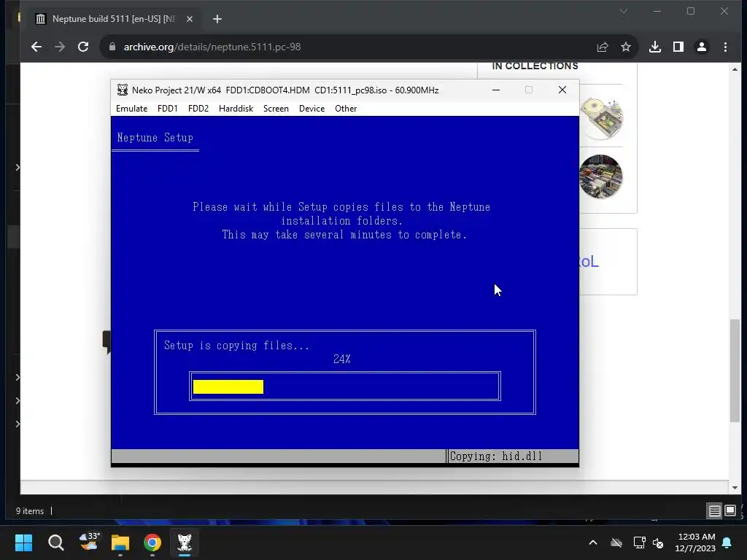The height and width of the screenshot is (560, 747).
Task: Open a new Chrome tab
Action: point(217,19)
